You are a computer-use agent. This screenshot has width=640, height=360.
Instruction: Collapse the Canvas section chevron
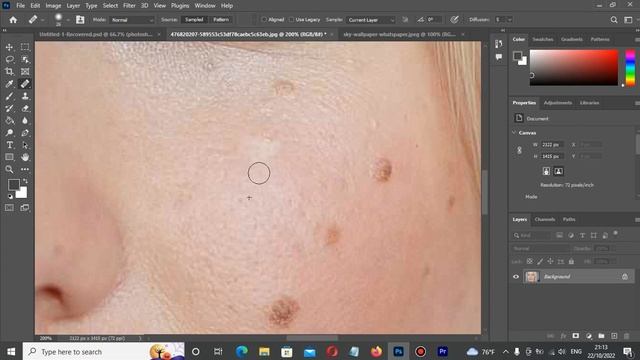514,133
